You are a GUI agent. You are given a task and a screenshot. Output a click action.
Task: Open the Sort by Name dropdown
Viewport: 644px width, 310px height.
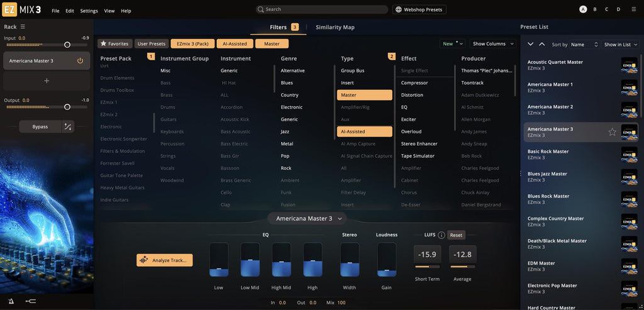tap(586, 45)
